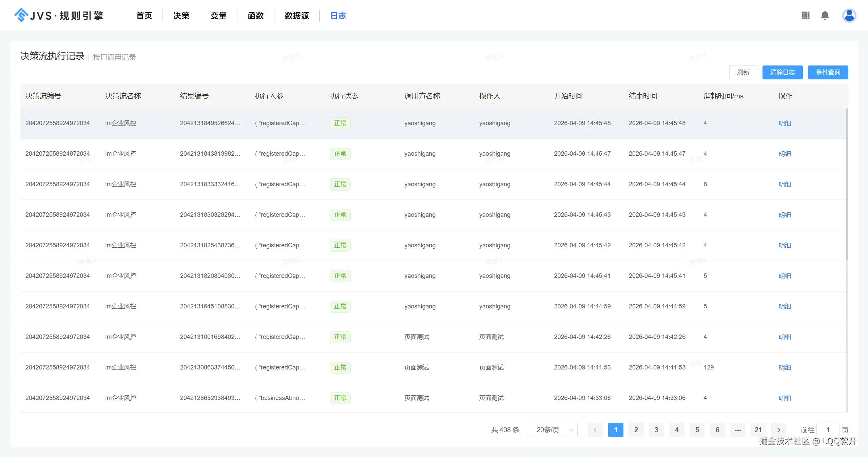Click the table vertical scrollbar
This screenshot has height=457, width=868.
(847, 183)
